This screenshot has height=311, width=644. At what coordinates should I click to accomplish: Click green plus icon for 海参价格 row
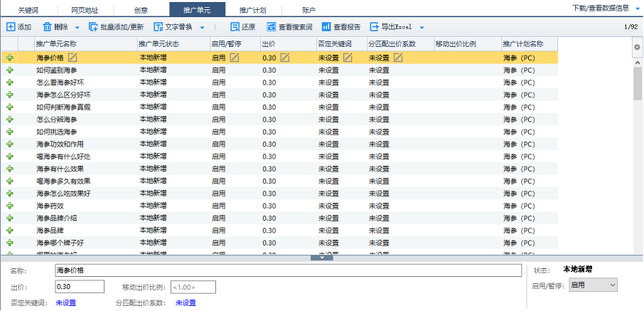point(10,58)
